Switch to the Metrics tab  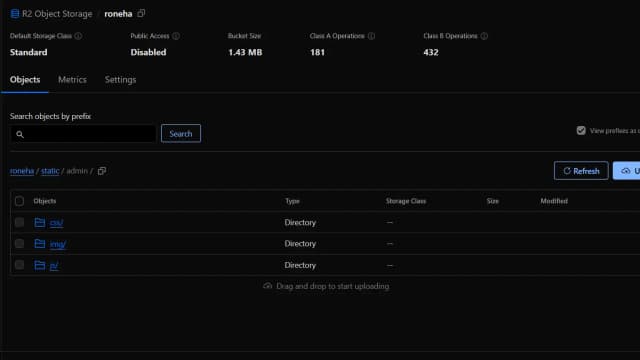coord(72,80)
